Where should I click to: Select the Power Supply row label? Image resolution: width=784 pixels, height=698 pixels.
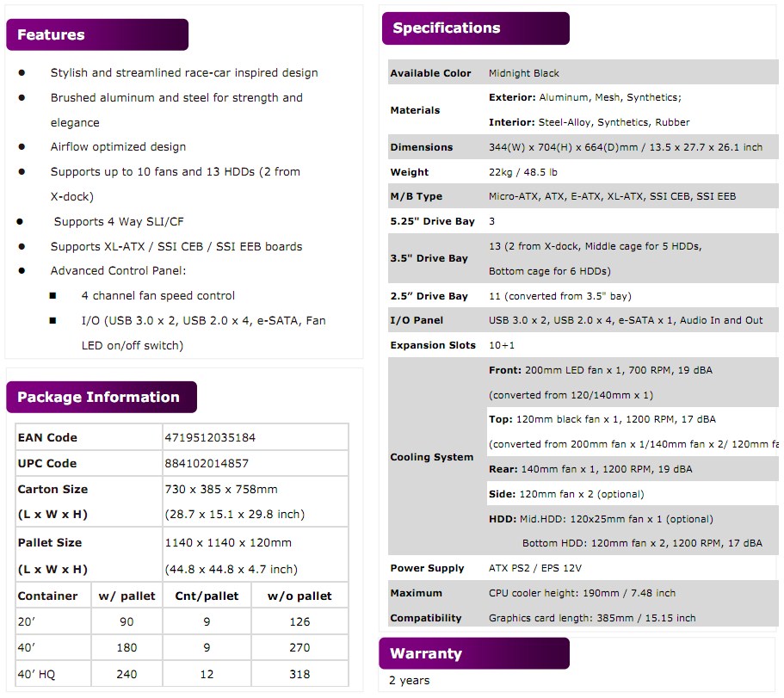point(427,568)
